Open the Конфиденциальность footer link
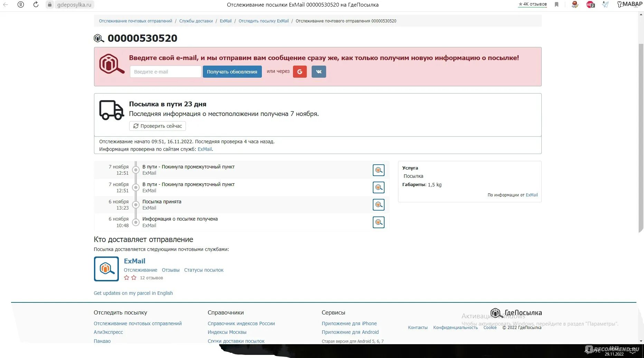 455,328
